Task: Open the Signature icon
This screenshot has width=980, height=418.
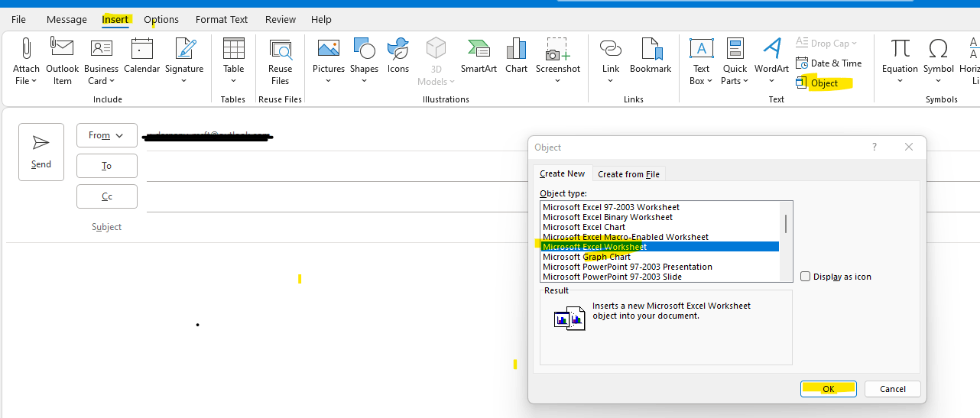Action: coord(184,49)
